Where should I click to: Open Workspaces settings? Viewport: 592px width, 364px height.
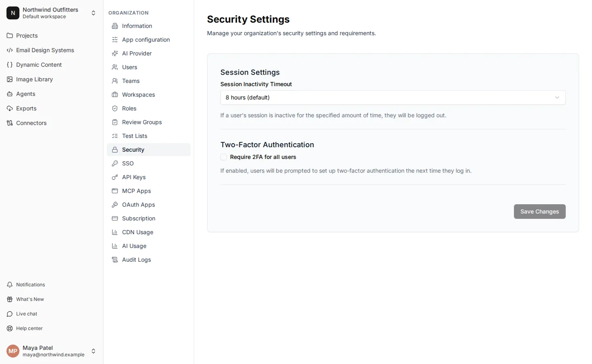(148, 95)
